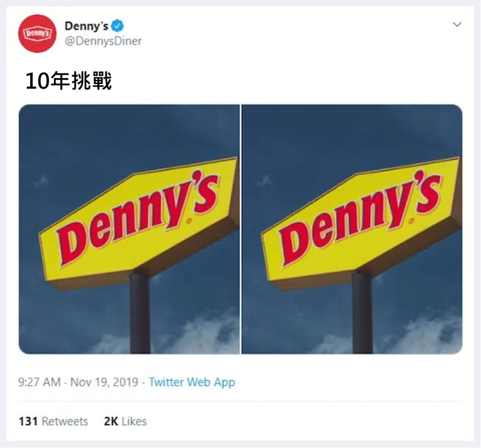Click the Nov 19, 2019 date
The width and height of the screenshot is (481, 448).
(x=104, y=382)
